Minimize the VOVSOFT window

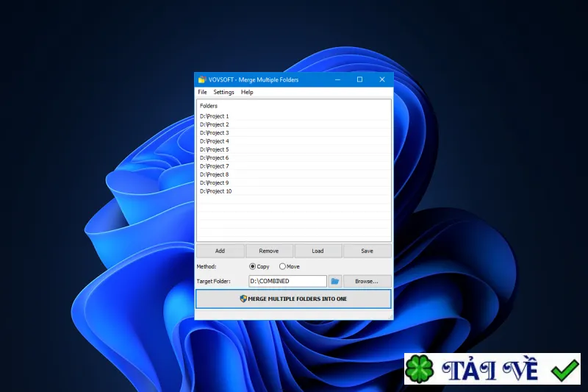[x=337, y=79]
